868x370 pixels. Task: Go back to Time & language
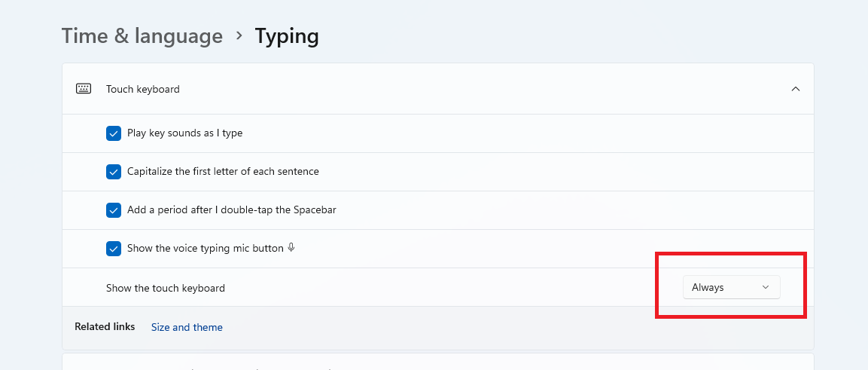pyautogui.click(x=142, y=35)
